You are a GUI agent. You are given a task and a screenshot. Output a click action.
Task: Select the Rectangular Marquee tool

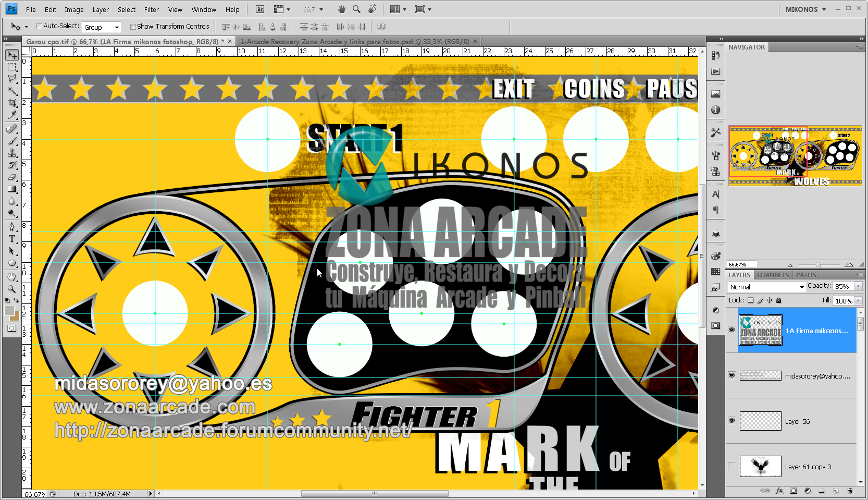(x=12, y=67)
